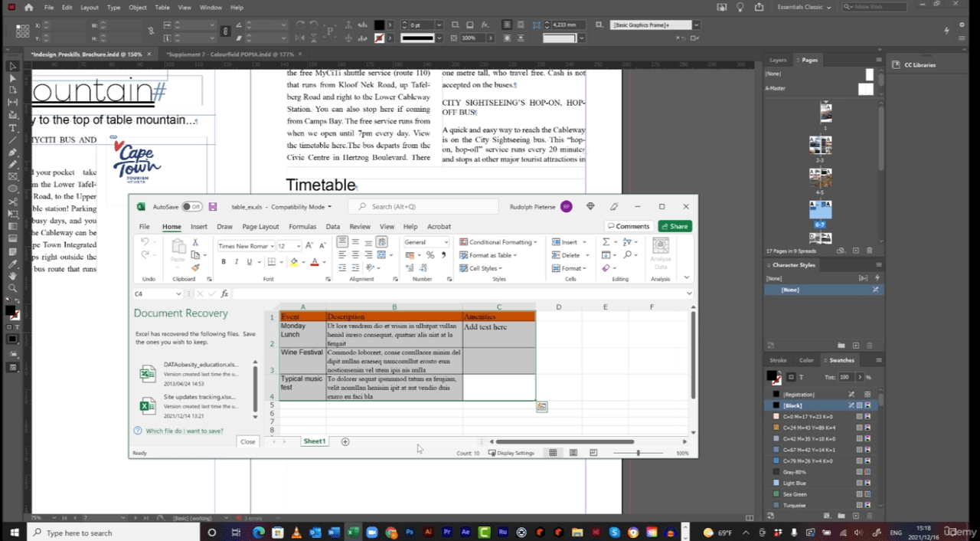The height and width of the screenshot is (541, 980).
Task: Select the 6-7 spread thumbnail in Pages
Action: [x=820, y=209]
